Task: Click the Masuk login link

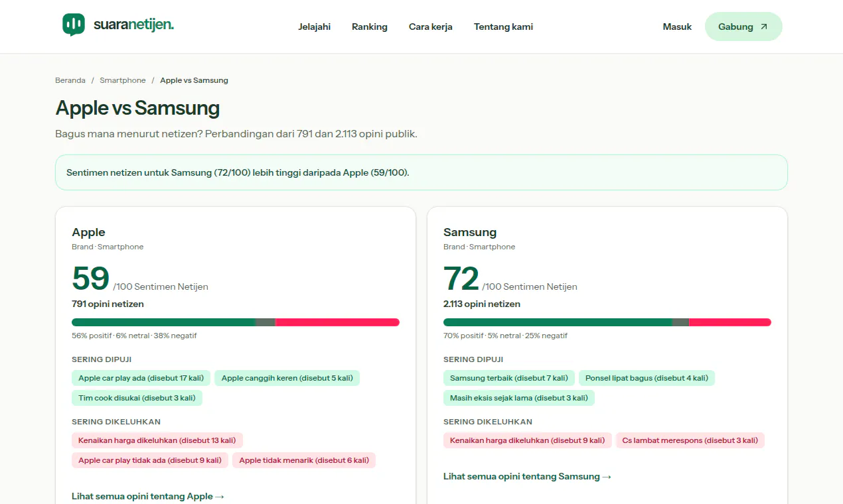Action: (x=677, y=27)
